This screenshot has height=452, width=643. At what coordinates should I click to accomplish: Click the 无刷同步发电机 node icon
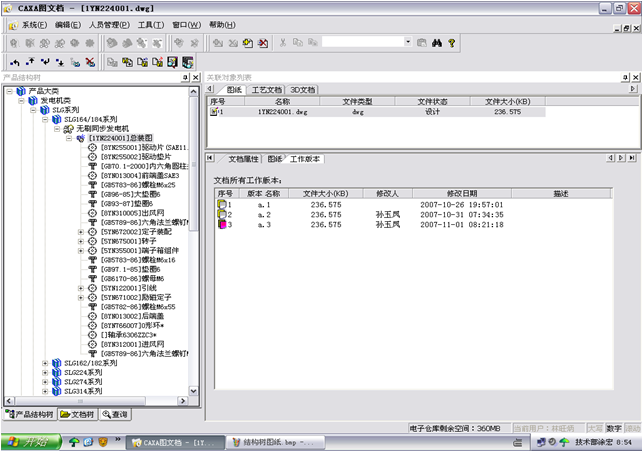(68, 129)
